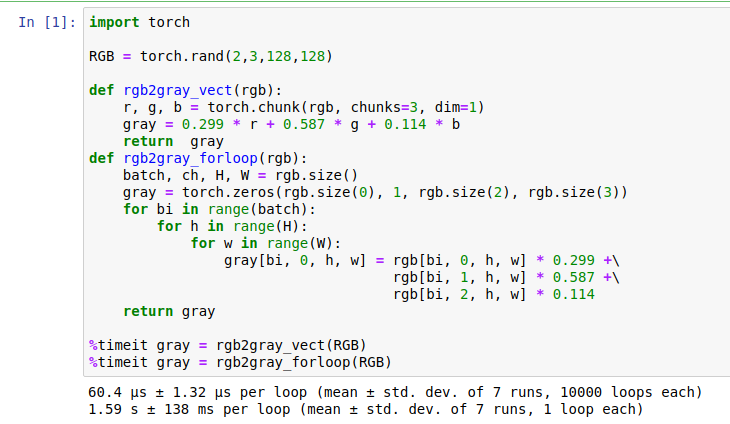The height and width of the screenshot is (424, 730).
Task: Click the rgb[bi, 2, h, w] * 0.114 line
Action: click(494, 294)
